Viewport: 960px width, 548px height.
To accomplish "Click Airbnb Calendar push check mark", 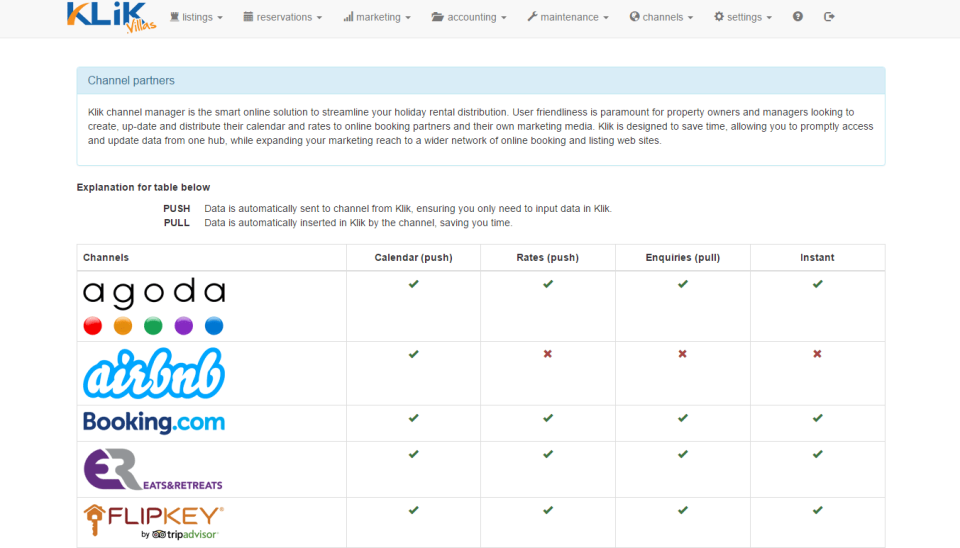I will pyautogui.click(x=414, y=354).
